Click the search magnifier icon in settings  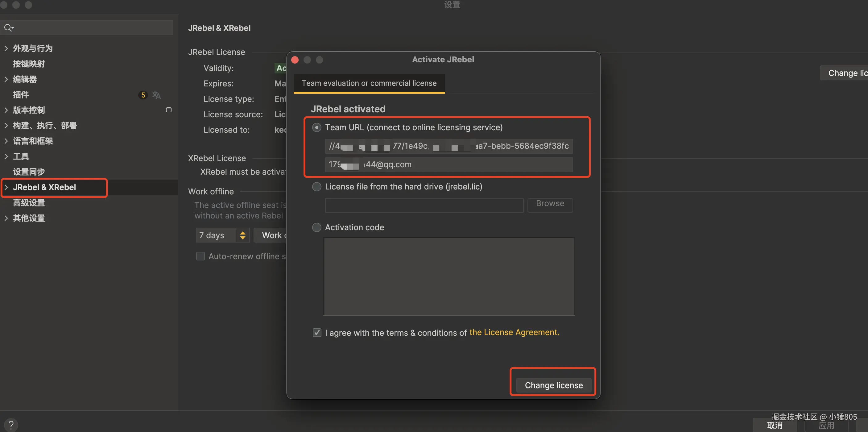click(8, 28)
